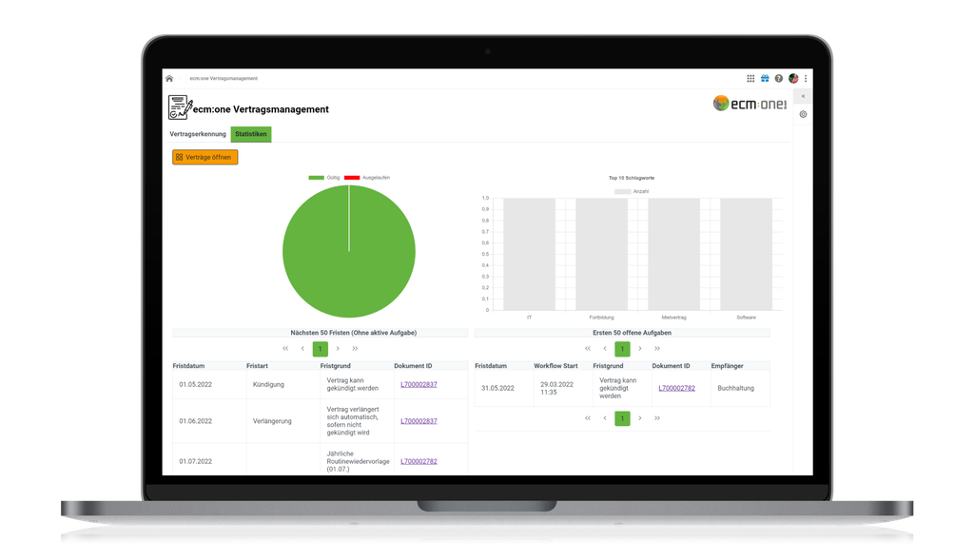Open L700002782 link in the 01.07.2022 row
Viewport: 974px width, 560px height.
click(419, 462)
